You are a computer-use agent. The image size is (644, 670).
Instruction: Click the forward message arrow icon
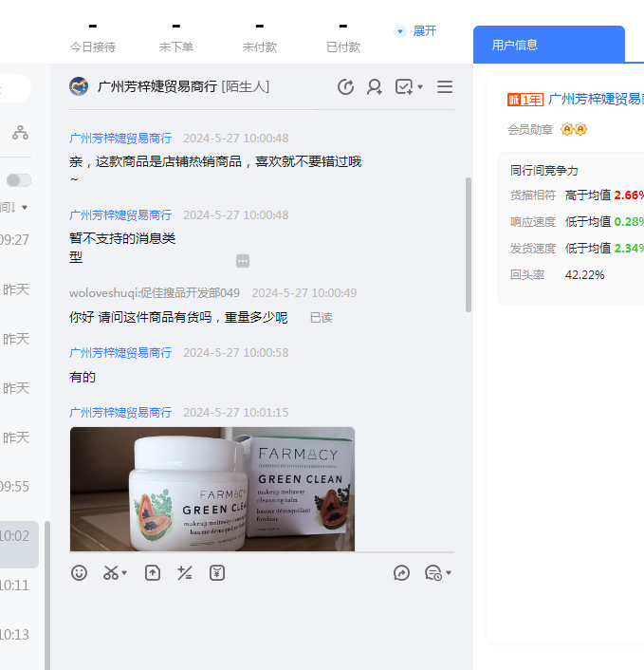(402, 572)
